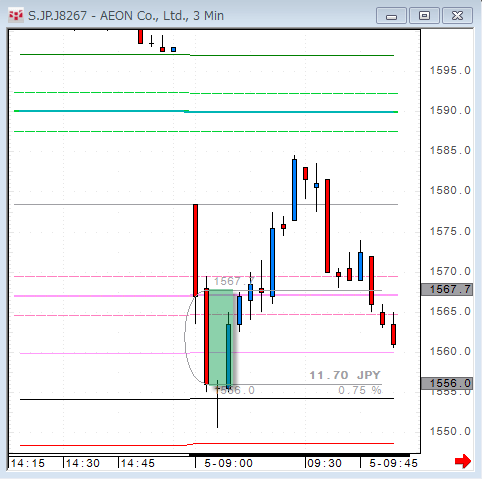482x479 pixels.
Task: Click the red scroll-right arrow icon
Action: [463, 462]
